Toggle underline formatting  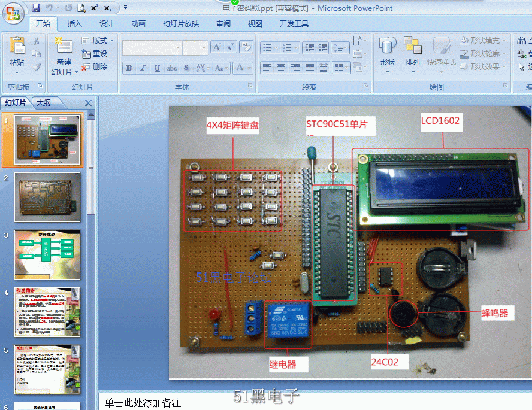157,68
